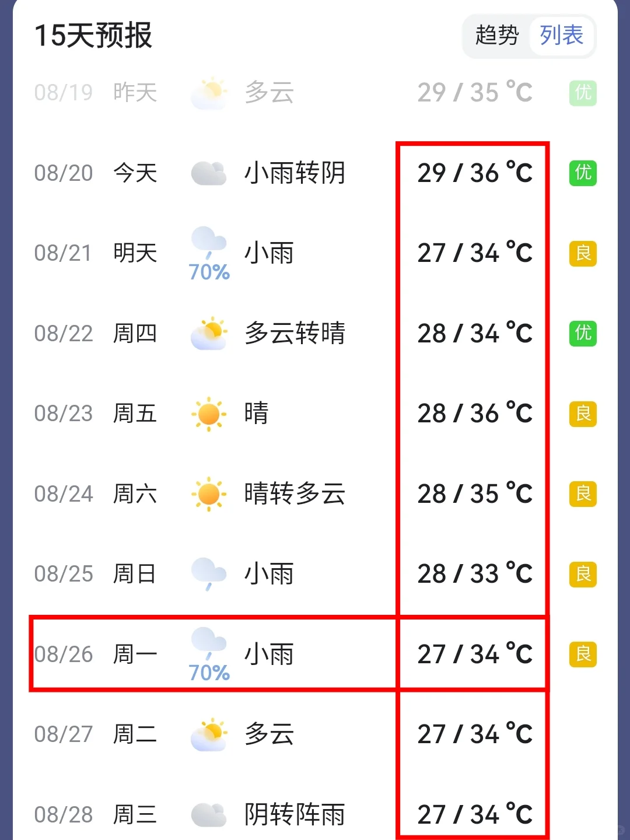Tap sunny icon for 08/23 周五
This screenshot has height=840, width=630.
coord(209,414)
